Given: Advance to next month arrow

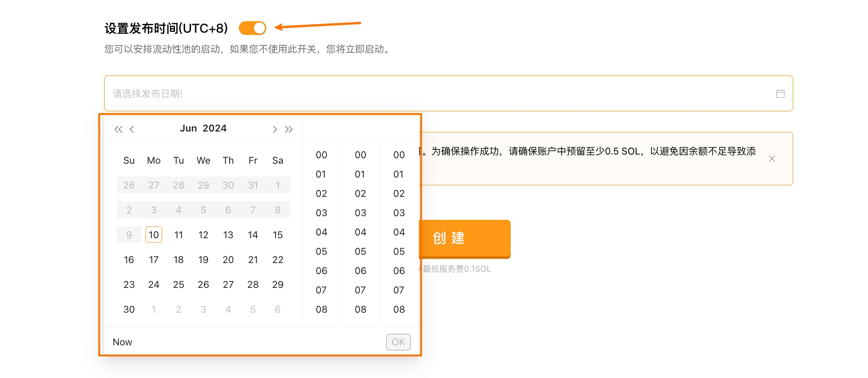Looking at the screenshot, I should point(275,129).
